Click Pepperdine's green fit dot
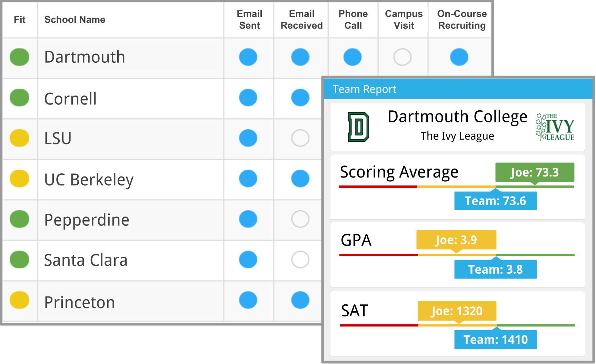 click(20, 219)
